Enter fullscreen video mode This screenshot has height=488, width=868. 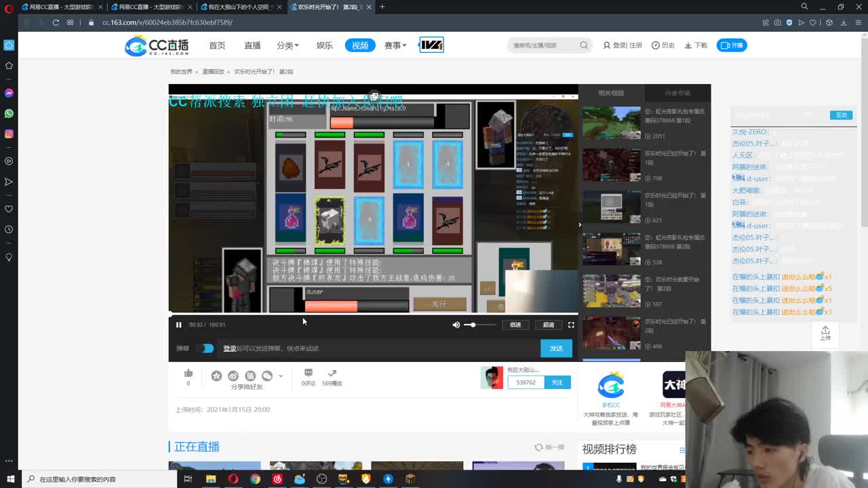[x=571, y=325]
